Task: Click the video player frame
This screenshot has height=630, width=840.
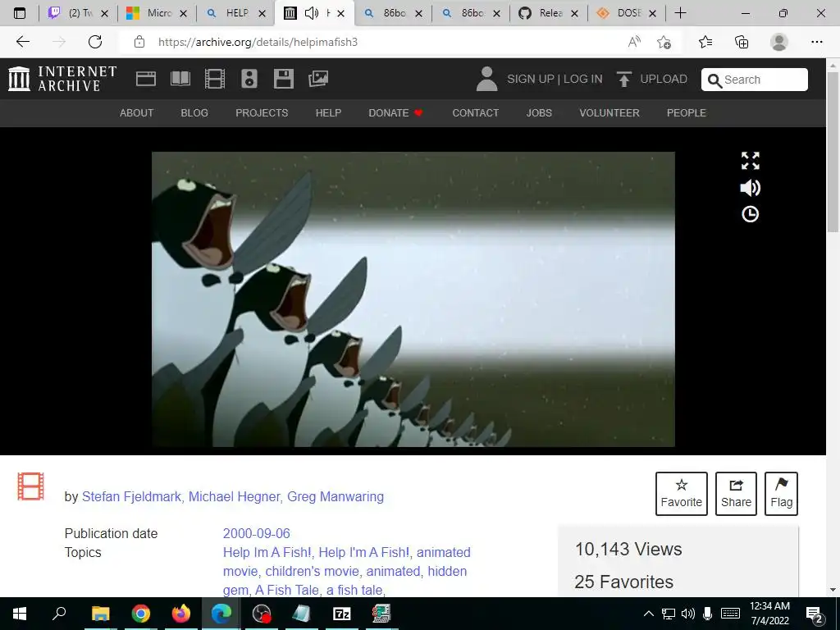Action: click(413, 299)
